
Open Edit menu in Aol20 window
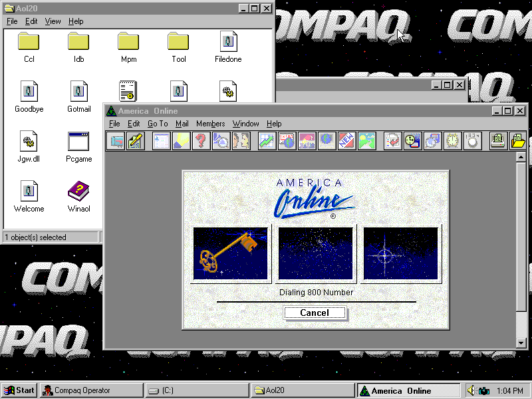pyautogui.click(x=31, y=21)
